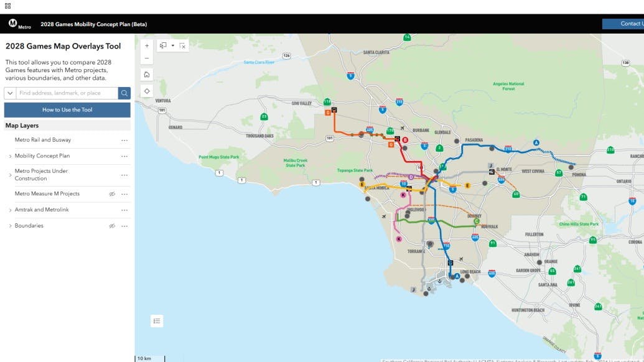Open options menu for Boundaries layer
Image resolution: width=644 pixels, height=362 pixels.
coord(124,226)
